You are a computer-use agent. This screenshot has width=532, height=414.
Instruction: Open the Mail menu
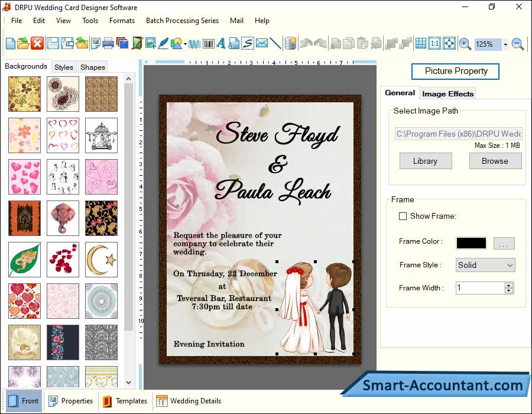coord(236,21)
